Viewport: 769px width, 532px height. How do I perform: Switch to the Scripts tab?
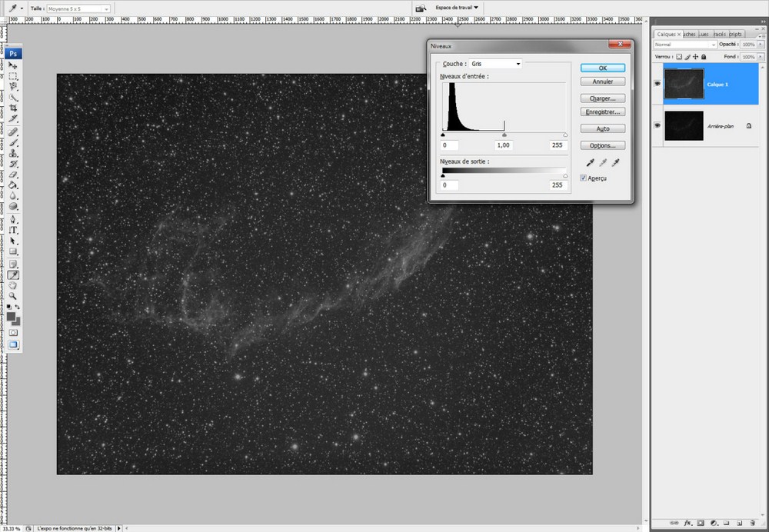pos(736,35)
